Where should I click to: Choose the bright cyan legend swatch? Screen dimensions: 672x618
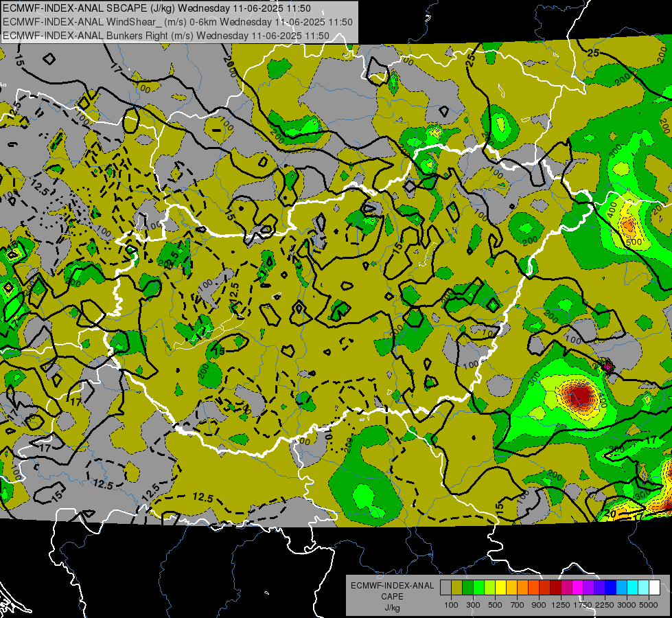[633, 587]
